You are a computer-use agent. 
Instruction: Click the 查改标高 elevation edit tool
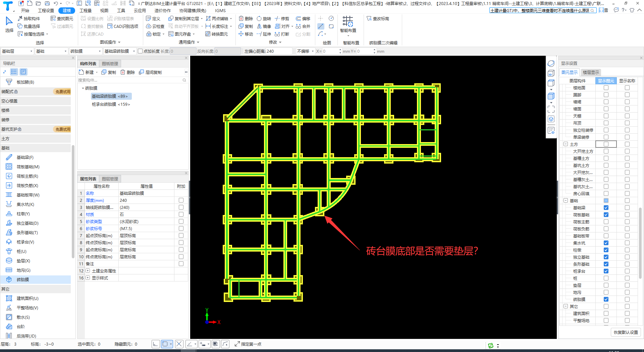[378, 18]
